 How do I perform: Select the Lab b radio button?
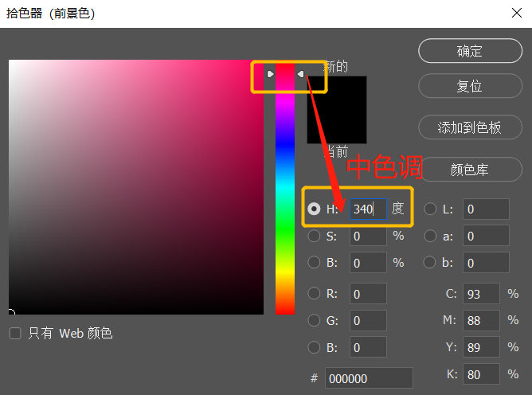(430, 262)
